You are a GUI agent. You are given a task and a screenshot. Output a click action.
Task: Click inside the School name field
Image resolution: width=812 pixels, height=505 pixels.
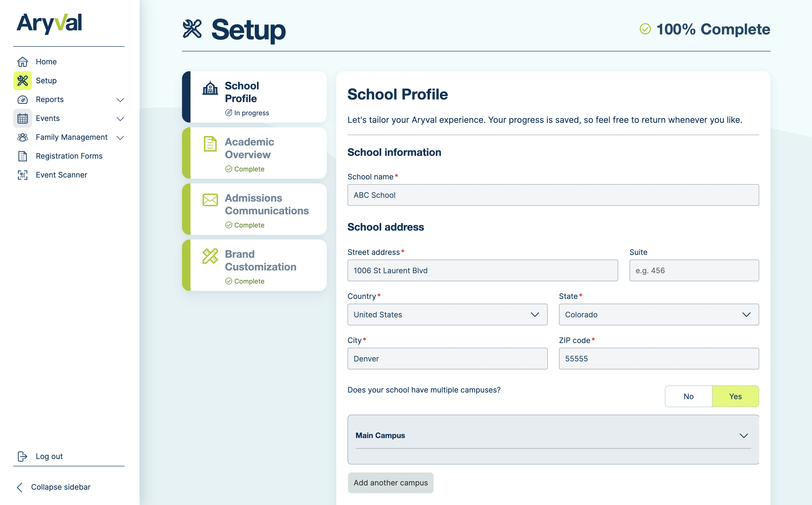pos(553,195)
